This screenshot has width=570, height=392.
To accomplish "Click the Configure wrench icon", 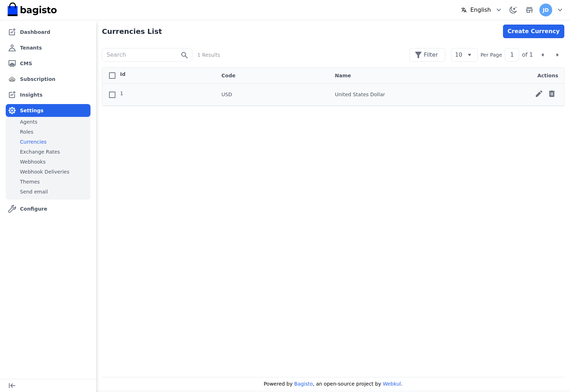I will click(12, 209).
